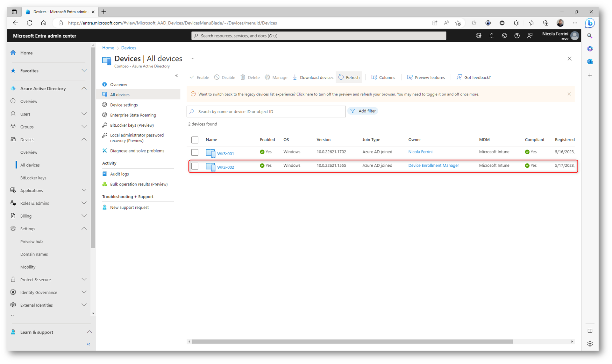Click the Add filter button
Viewport: 612px width, 364px height.
(x=363, y=111)
